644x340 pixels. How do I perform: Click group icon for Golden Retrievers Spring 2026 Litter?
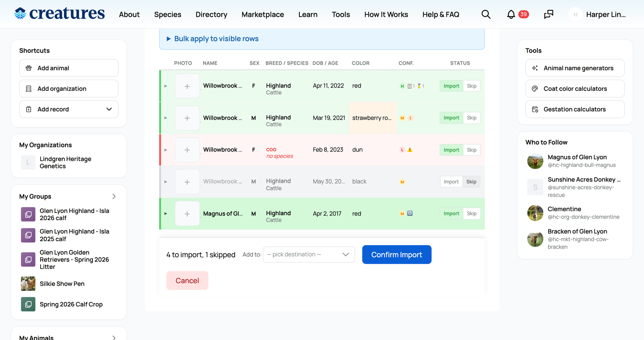point(28,259)
